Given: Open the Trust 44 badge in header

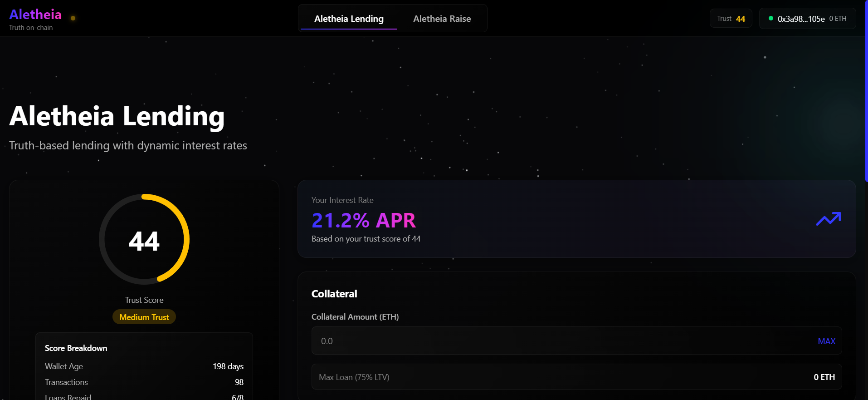Looking at the screenshot, I should coord(731,19).
